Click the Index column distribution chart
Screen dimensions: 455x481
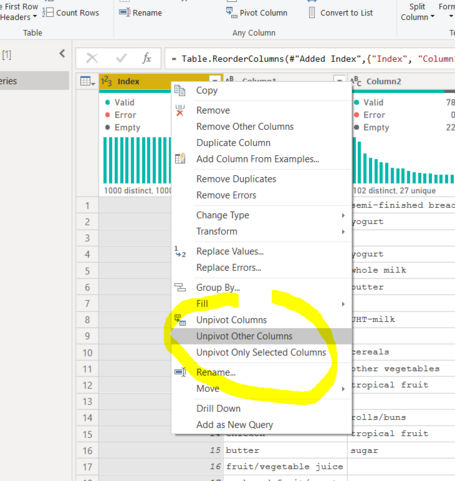137,160
